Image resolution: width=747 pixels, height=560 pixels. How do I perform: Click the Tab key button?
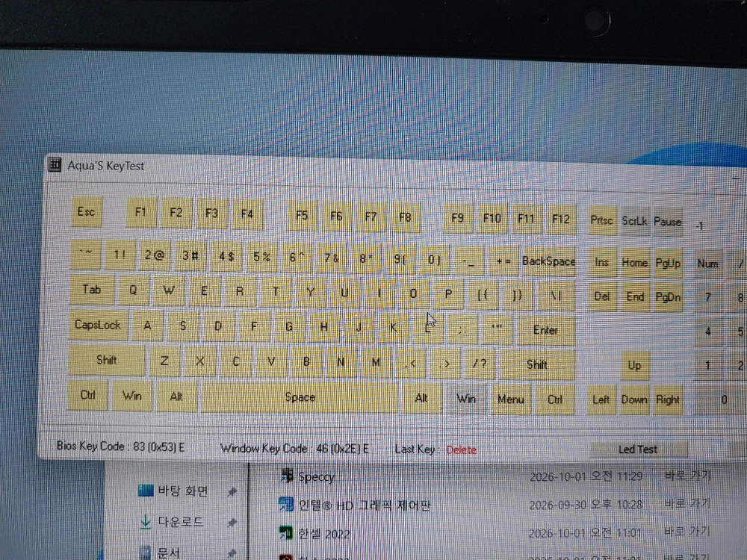[92, 289]
